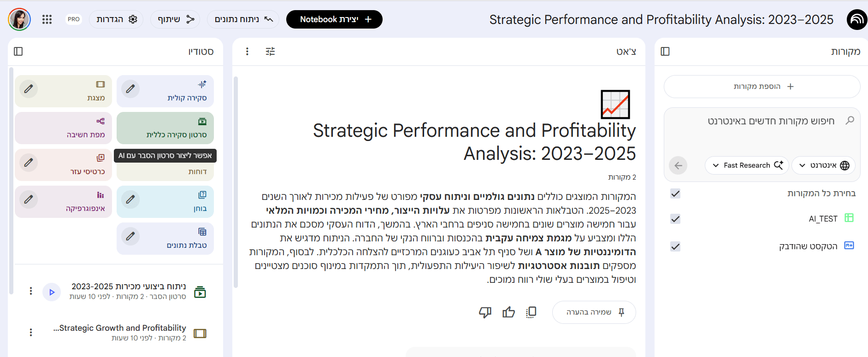Screen dimensions: 868x357
Task: Open chat configuration sliders icon
Action: pyautogui.click(x=270, y=51)
